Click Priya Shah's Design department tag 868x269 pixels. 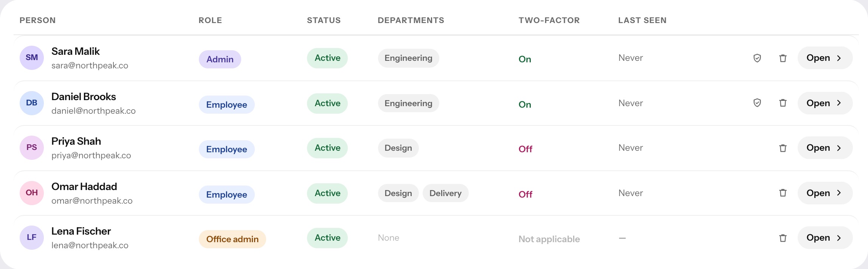pyautogui.click(x=398, y=148)
